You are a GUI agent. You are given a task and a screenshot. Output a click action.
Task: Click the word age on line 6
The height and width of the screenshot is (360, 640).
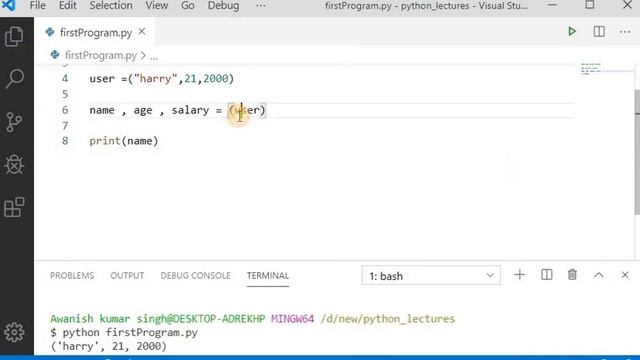click(143, 111)
